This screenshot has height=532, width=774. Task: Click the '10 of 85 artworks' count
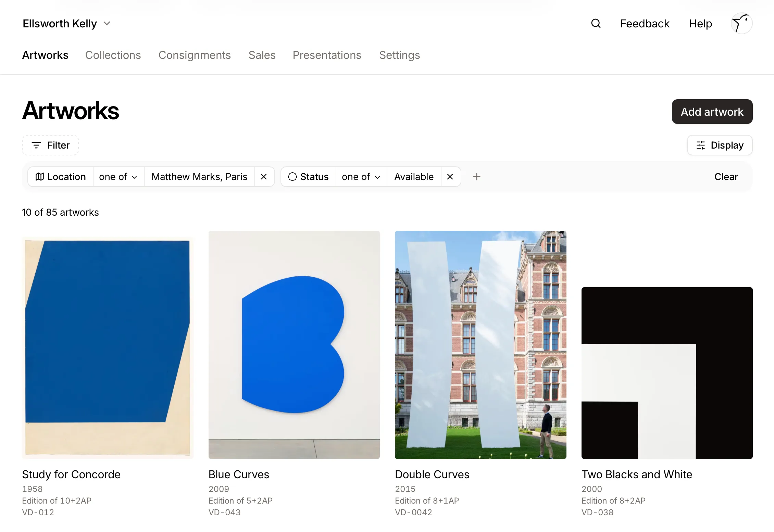pyautogui.click(x=60, y=212)
